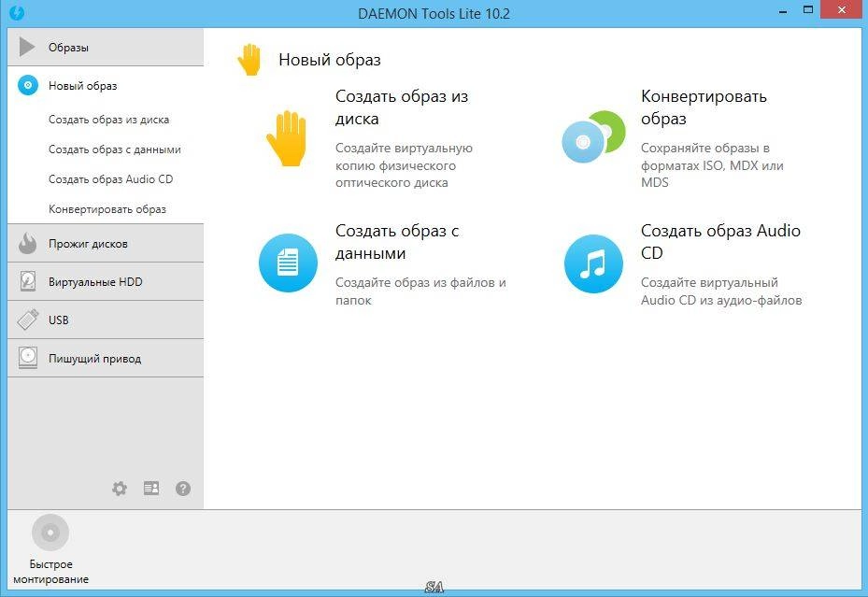The width and height of the screenshot is (868, 597).
Task: Click the Виртуальные HDD drive icon
Action: pos(28,281)
